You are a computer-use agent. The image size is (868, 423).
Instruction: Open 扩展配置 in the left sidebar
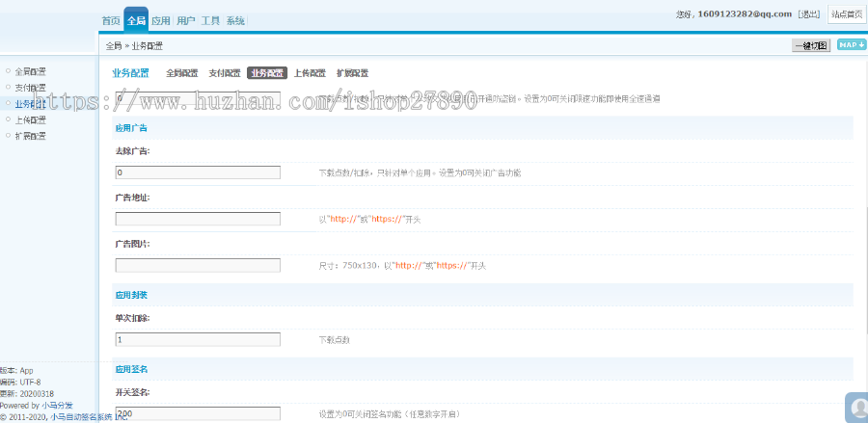pyautogui.click(x=30, y=137)
